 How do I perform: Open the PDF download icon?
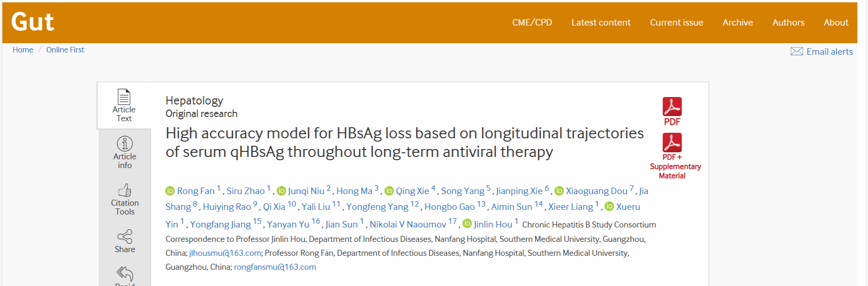click(672, 107)
